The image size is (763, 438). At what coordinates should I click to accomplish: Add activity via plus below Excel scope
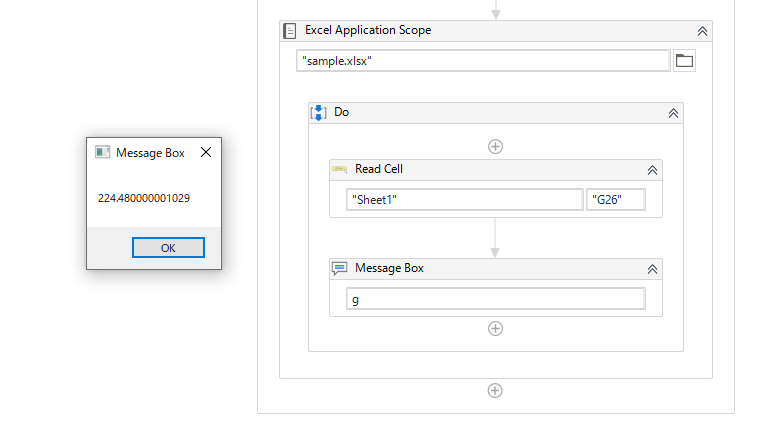coord(495,390)
